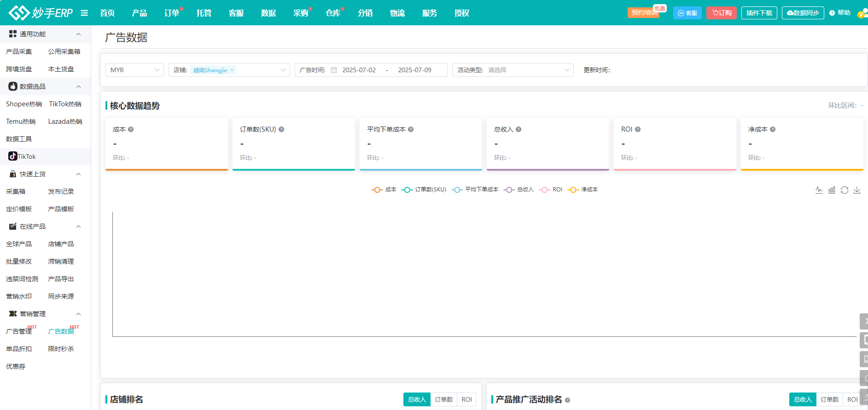Select 订单数 in 产品推广活动排名
This screenshot has height=410, width=868.
[x=830, y=399]
